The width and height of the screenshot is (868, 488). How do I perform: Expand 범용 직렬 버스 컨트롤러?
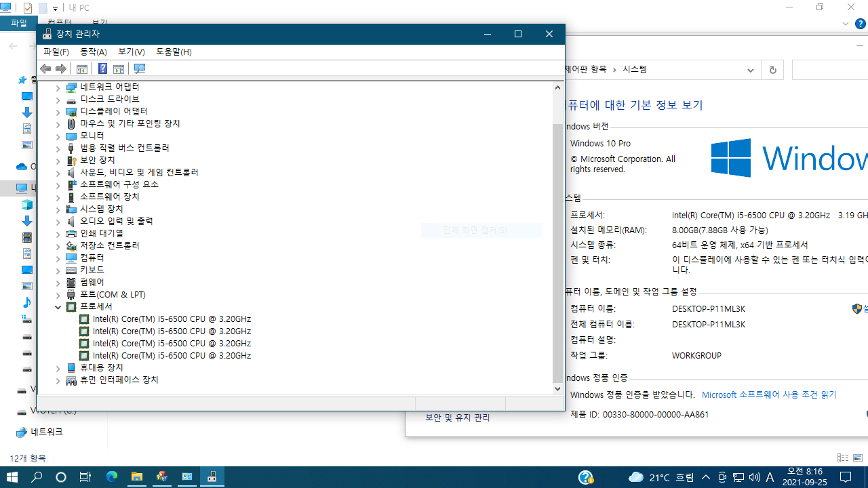58,148
